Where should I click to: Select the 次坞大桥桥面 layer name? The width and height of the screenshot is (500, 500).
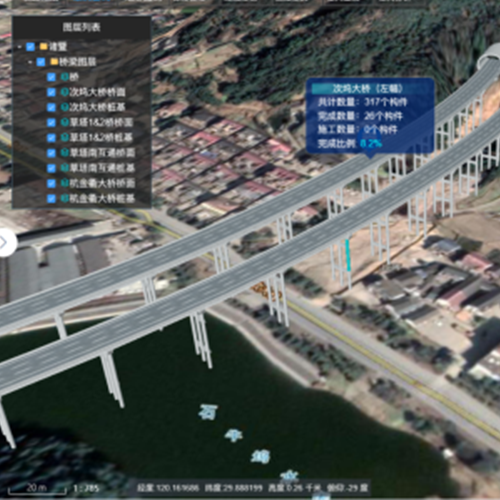97,92
